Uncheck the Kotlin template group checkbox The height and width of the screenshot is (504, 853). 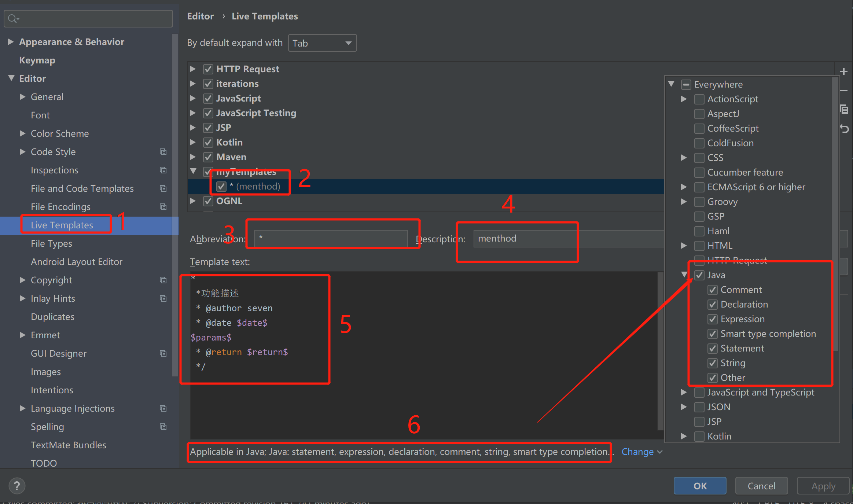(x=208, y=142)
